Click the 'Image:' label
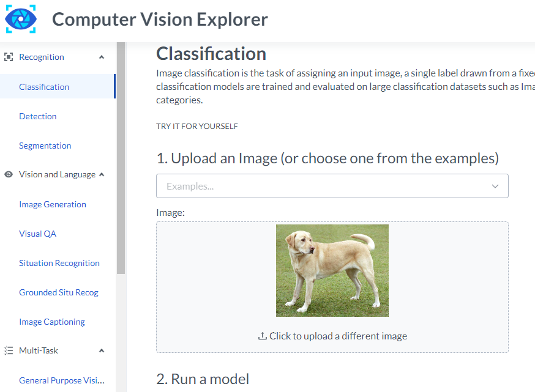Image resolution: width=535 pixels, height=392 pixels. point(171,213)
